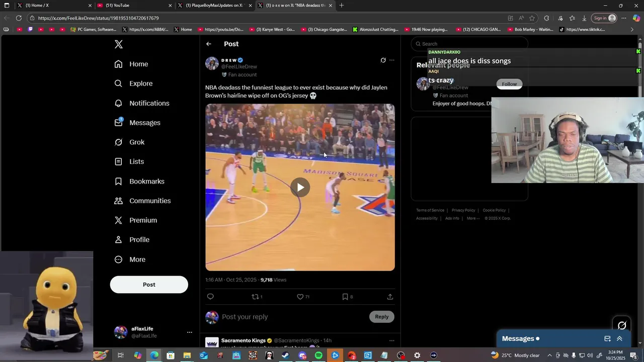Open the Privacy Policy link

coord(463,210)
